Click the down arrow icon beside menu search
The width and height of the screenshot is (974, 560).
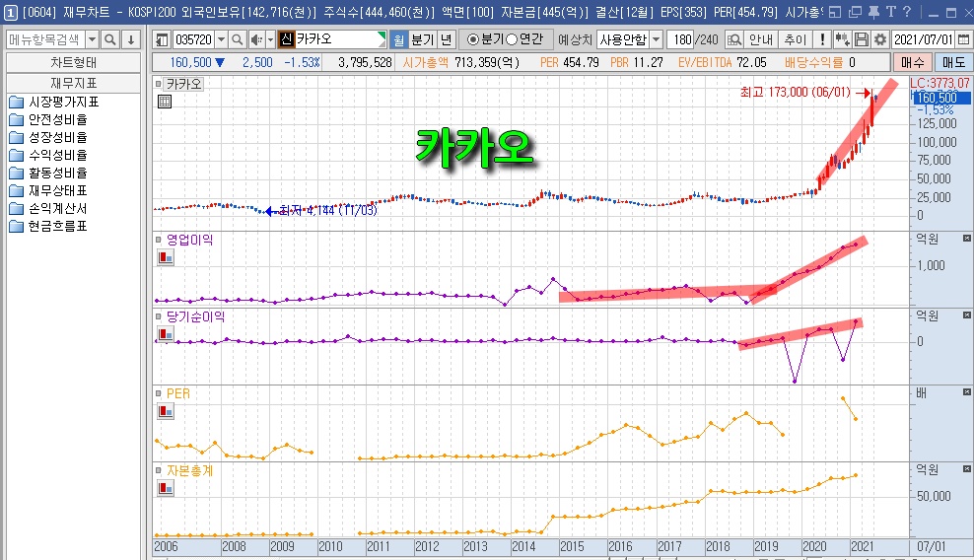click(131, 39)
